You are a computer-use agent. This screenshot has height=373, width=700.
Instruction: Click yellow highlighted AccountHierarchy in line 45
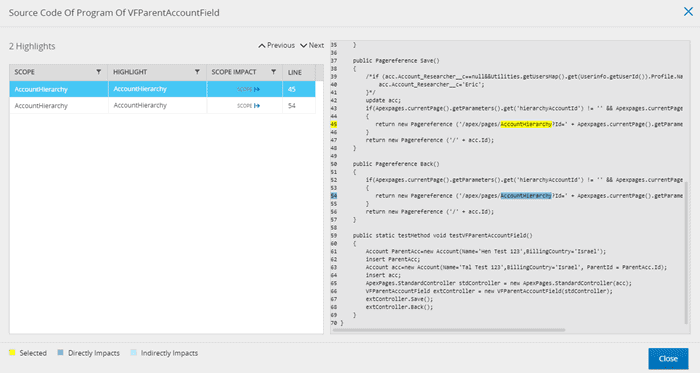pos(526,124)
